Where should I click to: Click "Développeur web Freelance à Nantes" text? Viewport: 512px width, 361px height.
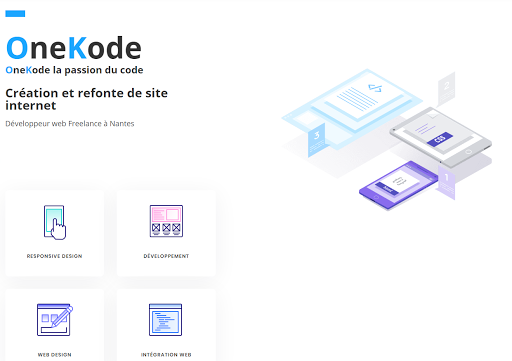point(70,124)
